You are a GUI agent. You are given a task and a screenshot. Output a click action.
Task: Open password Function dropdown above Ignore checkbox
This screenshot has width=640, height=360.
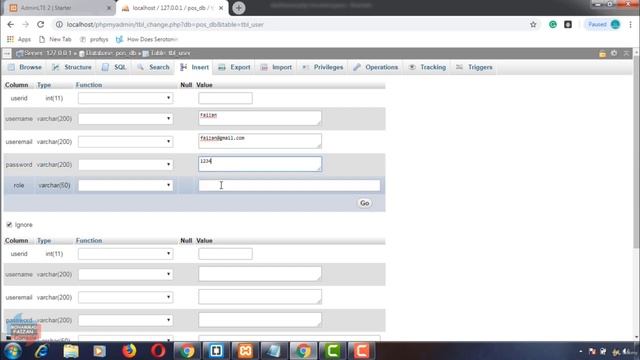[125, 164]
